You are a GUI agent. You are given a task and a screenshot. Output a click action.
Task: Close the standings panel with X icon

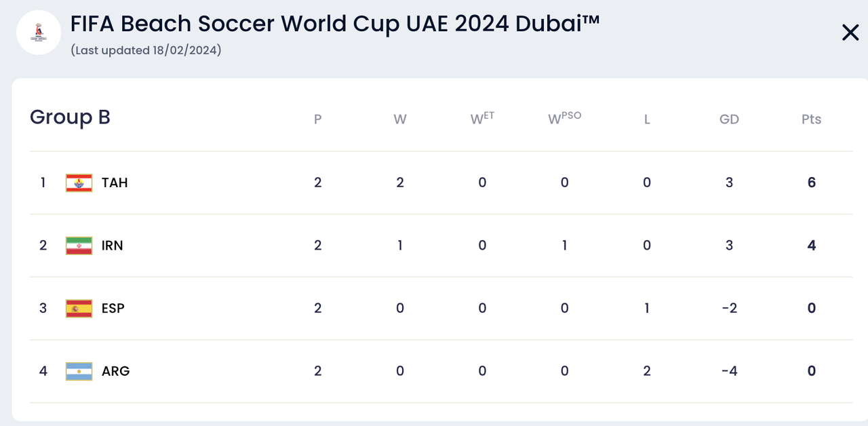[850, 33]
